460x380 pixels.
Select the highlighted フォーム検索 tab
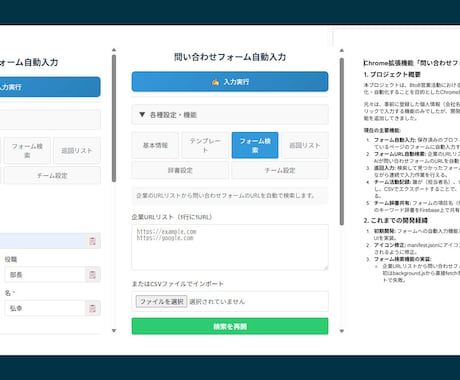pos(255,145)
